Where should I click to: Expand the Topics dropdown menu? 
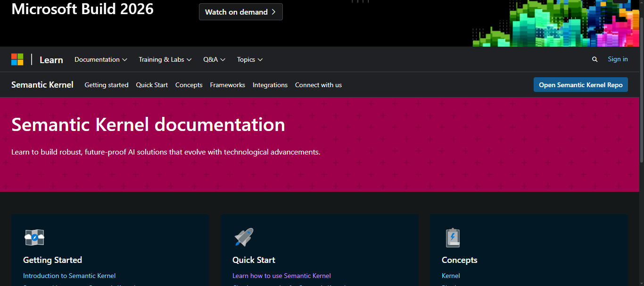coord(250,59)
